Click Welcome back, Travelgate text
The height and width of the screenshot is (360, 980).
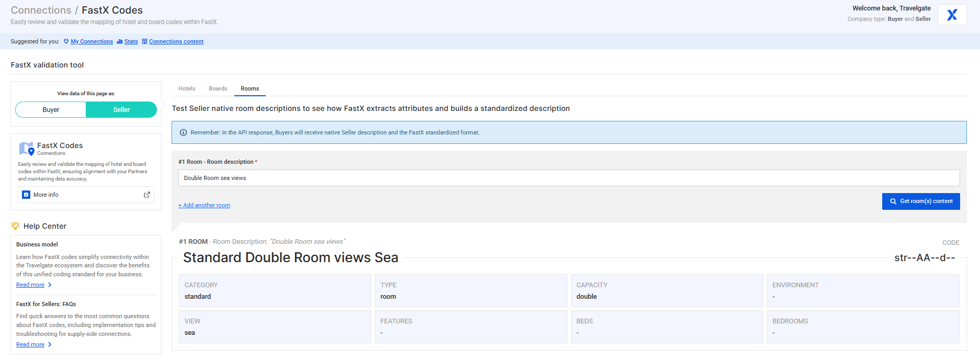pos(892,8)
